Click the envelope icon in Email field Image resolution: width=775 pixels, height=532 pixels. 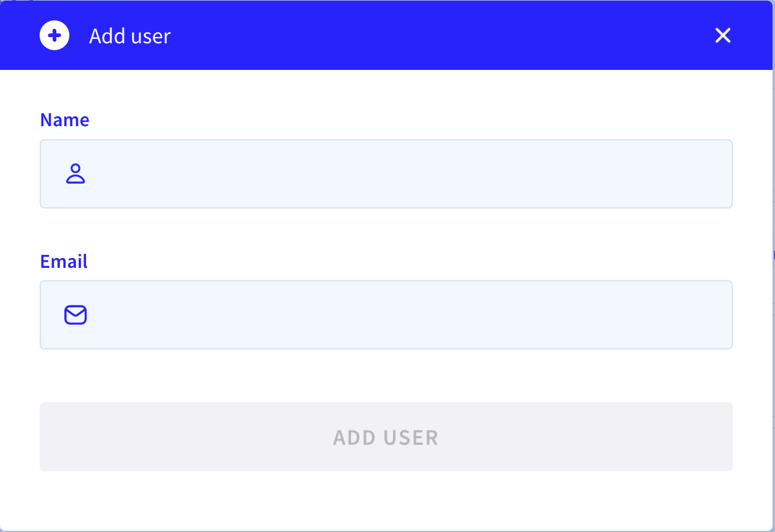(x=76, y=315)
